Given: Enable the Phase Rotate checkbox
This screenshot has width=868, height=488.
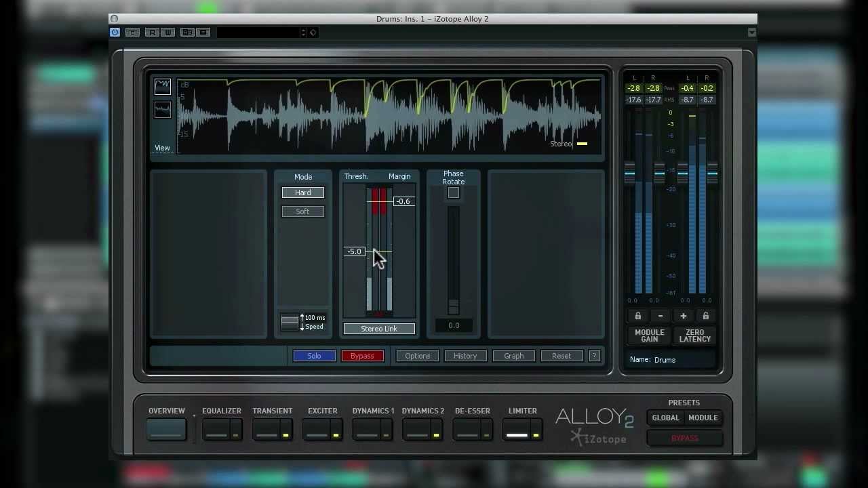Looking at the screenshot, I should (x=454, y=193).
